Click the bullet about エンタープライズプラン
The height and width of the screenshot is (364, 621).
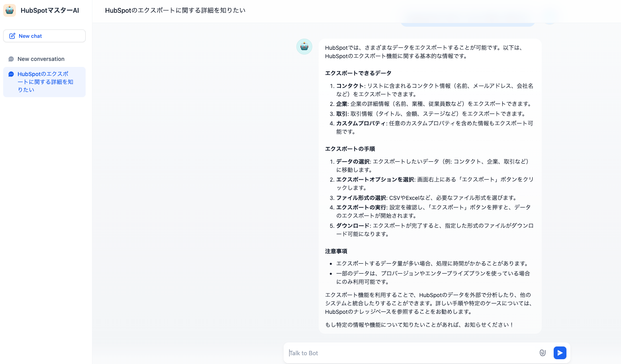coord(433,278)
